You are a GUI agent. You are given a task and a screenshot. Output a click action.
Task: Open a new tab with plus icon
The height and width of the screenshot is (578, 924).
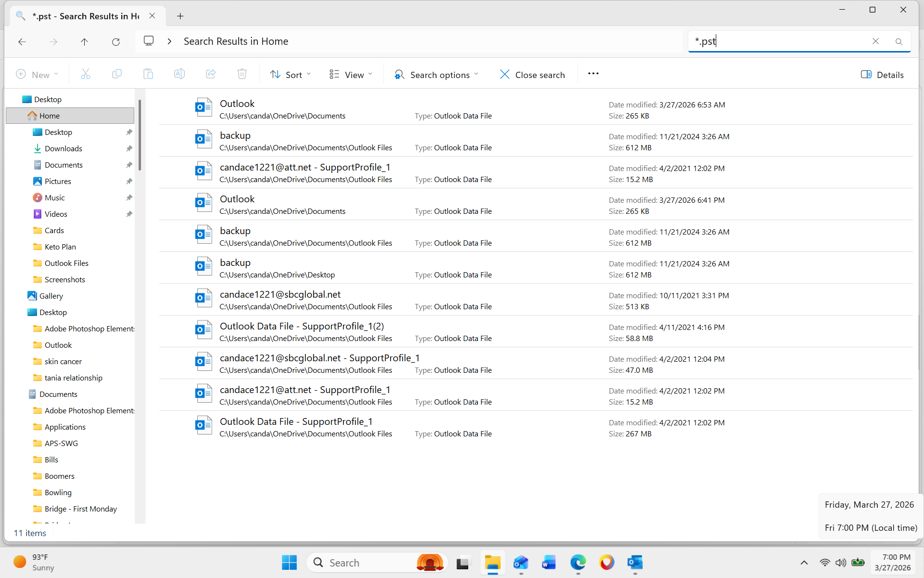180,16
